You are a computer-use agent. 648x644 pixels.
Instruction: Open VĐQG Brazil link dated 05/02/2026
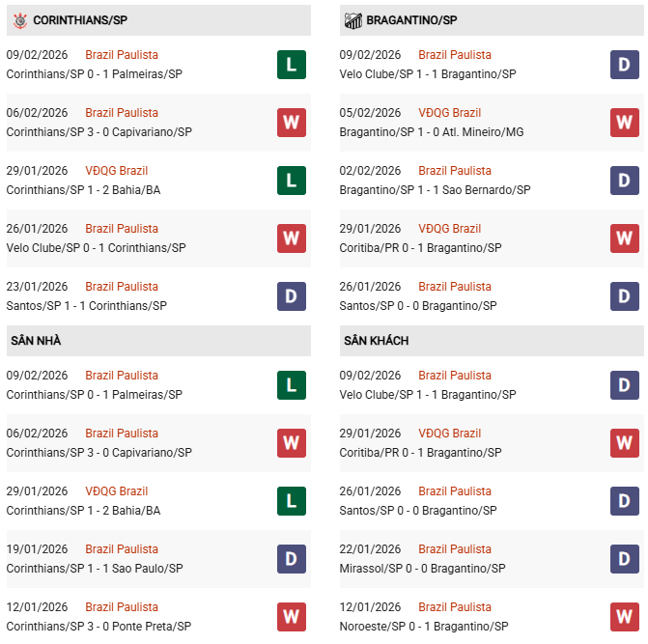(x=449, y=113)
